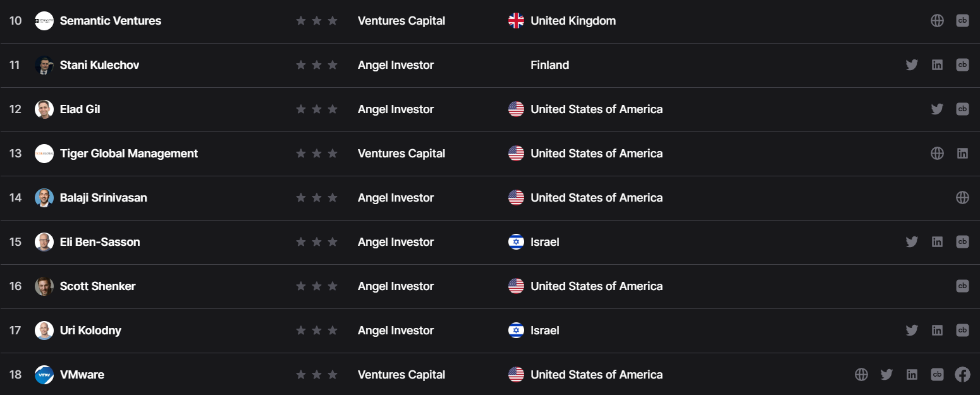Open VMware's website globe icon
The image size is (980, 395).
861,375
